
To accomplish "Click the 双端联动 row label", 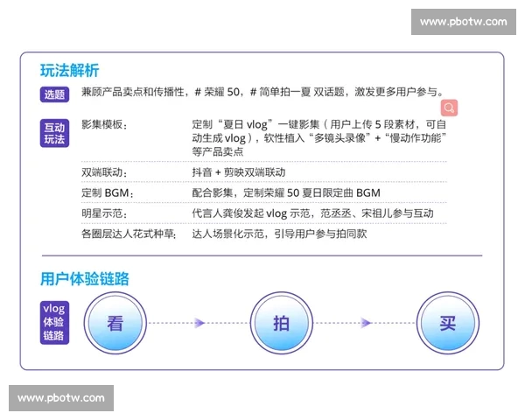I will [x=104, y=172].
